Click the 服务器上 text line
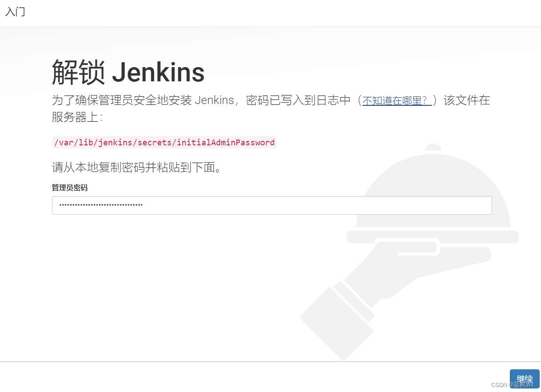Screen dimensions: 541x392 click(x=77, y=117)
